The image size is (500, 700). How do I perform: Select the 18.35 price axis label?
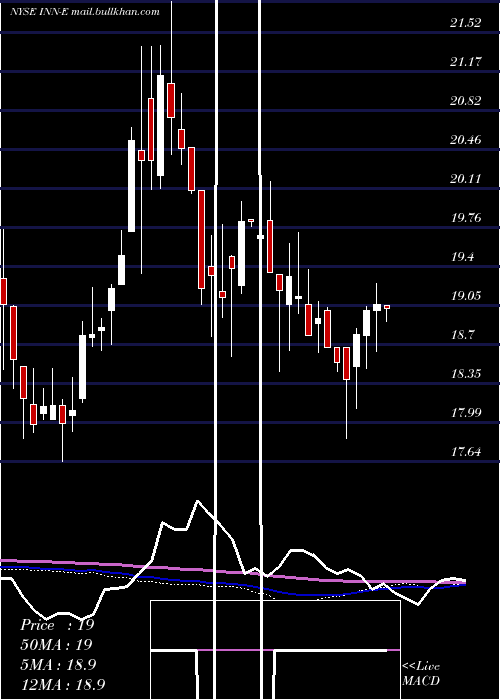(466, 374)
